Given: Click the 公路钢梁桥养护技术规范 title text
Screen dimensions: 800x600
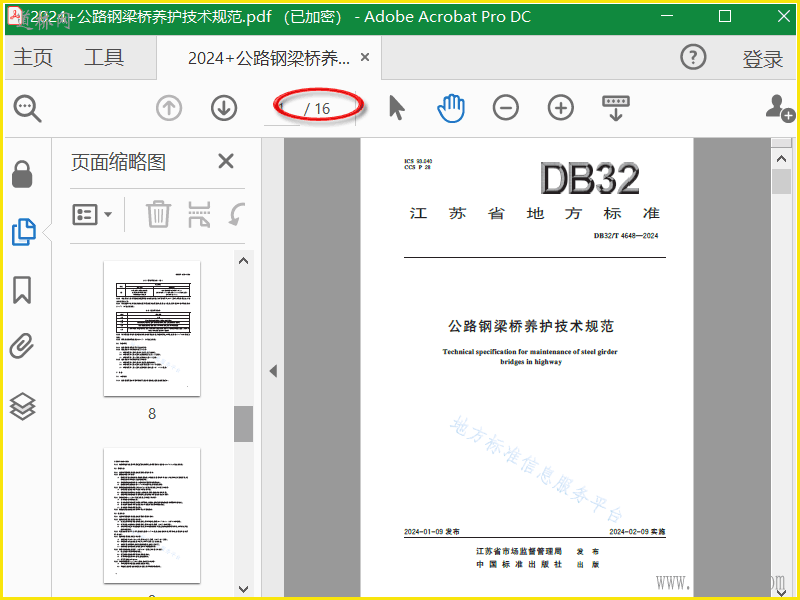Looking at the screenshot, I should 531,326.
